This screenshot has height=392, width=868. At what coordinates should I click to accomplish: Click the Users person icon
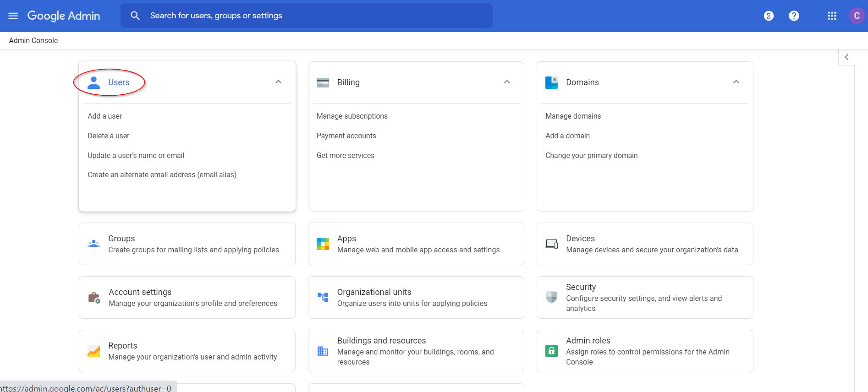click(94, 82)
